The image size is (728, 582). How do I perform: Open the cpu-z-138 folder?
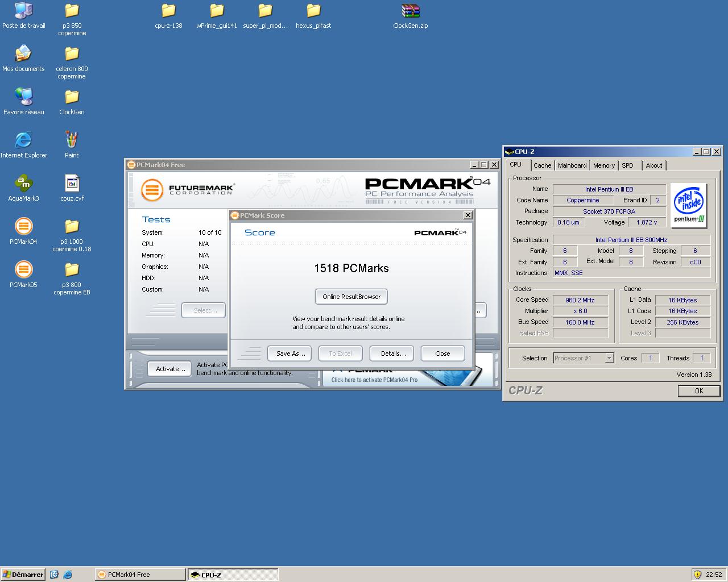click(x=168, y=15)
